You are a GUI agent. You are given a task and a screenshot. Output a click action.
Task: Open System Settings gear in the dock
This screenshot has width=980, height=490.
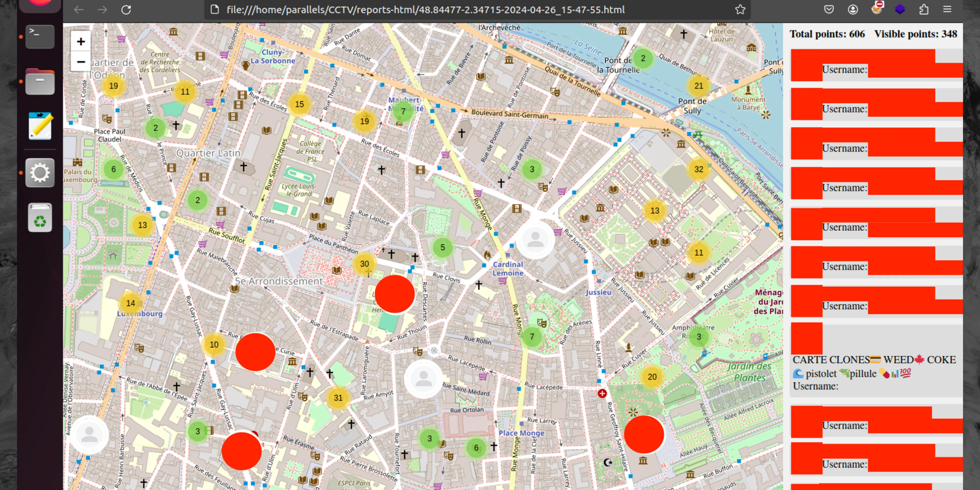tap(40, 173)
